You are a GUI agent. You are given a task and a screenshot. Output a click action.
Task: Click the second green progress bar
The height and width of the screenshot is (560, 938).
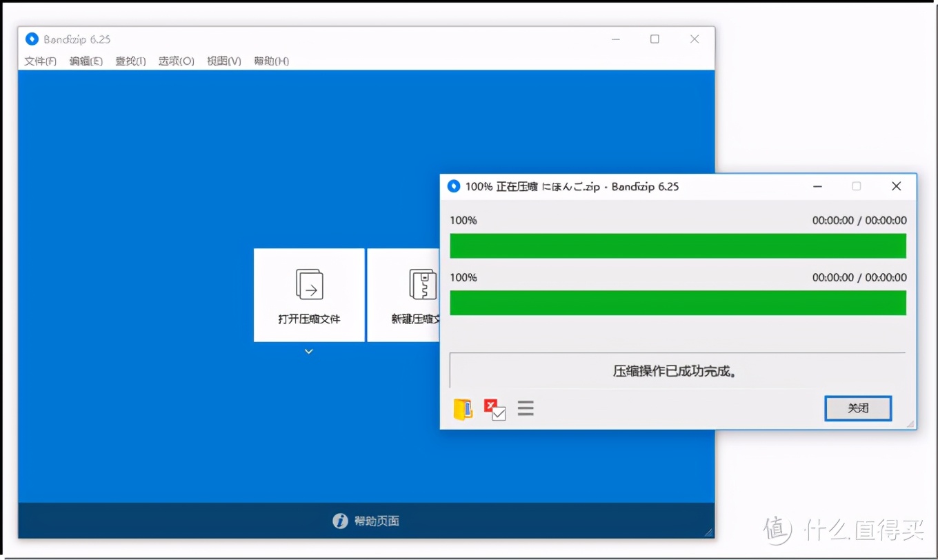point(677,303)
